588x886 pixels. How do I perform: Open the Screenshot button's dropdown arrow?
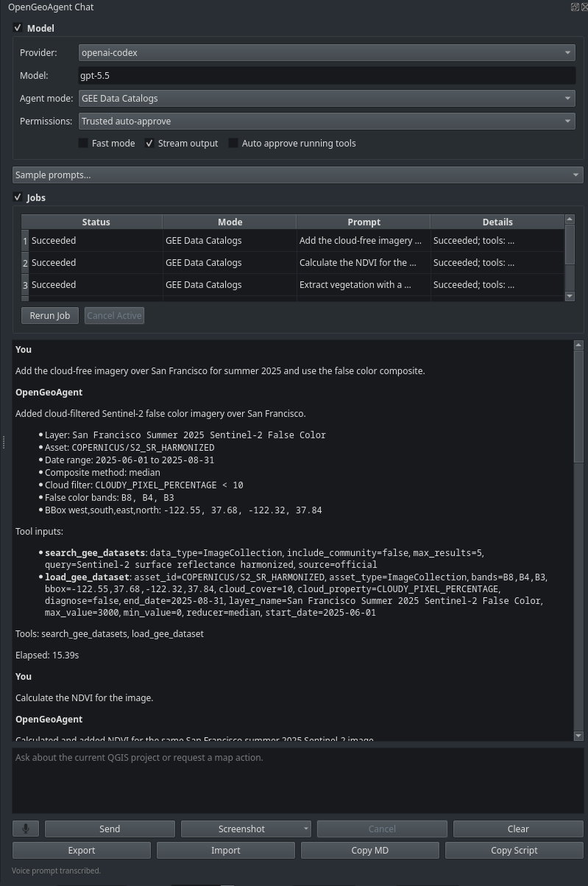pos(306,829)
